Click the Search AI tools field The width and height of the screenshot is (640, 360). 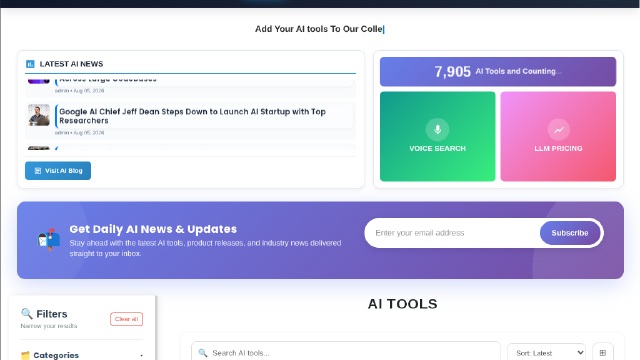(346, 353)
